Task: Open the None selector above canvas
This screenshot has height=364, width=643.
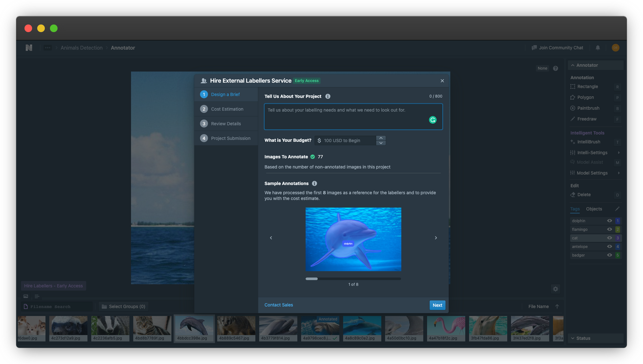Action: tap(543, 68)
